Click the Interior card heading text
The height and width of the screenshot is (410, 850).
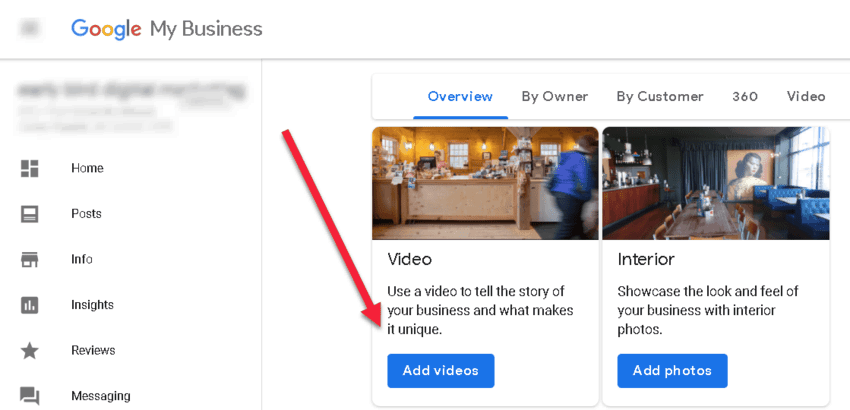pos(646,259)
